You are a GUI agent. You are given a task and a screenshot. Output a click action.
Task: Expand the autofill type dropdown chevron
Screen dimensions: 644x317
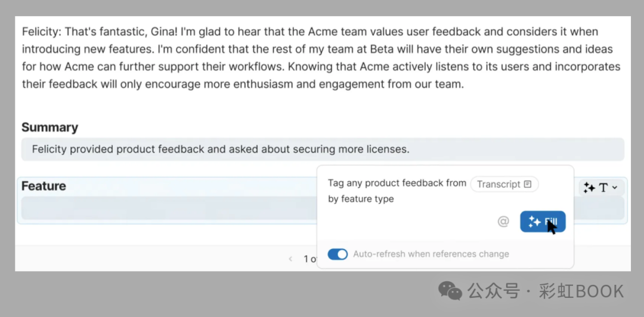click(x=615, y=188)
